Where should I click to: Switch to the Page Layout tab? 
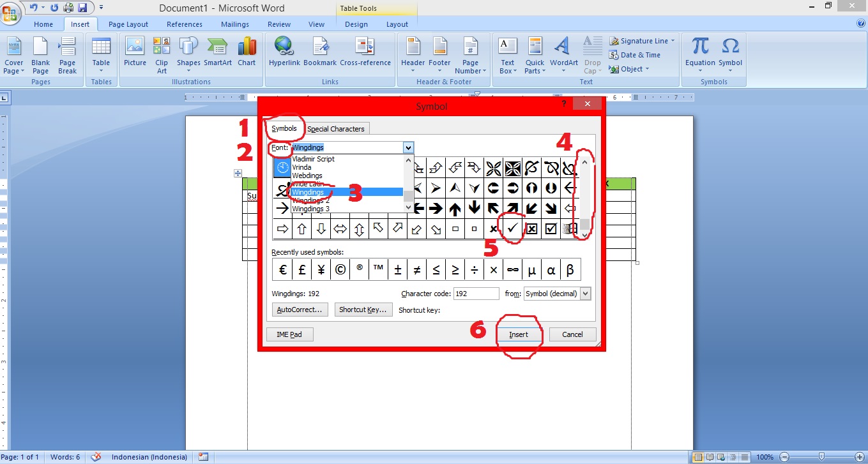128,24
